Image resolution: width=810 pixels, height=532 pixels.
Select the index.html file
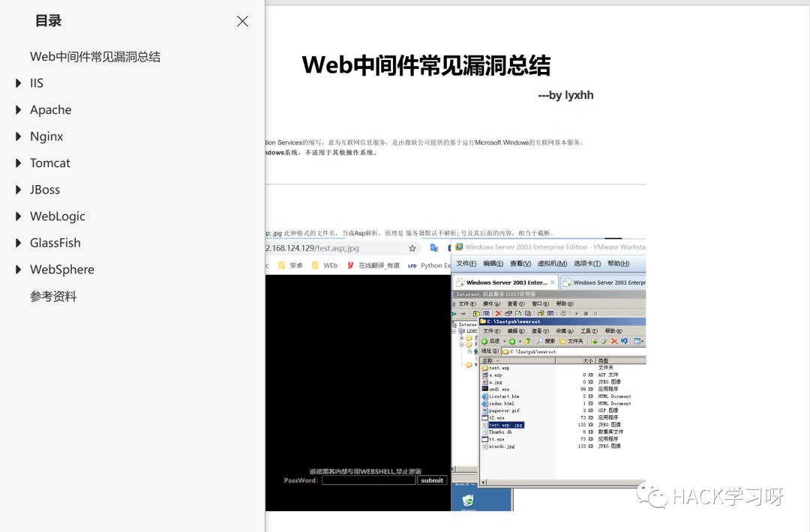(x=498, y=404)
